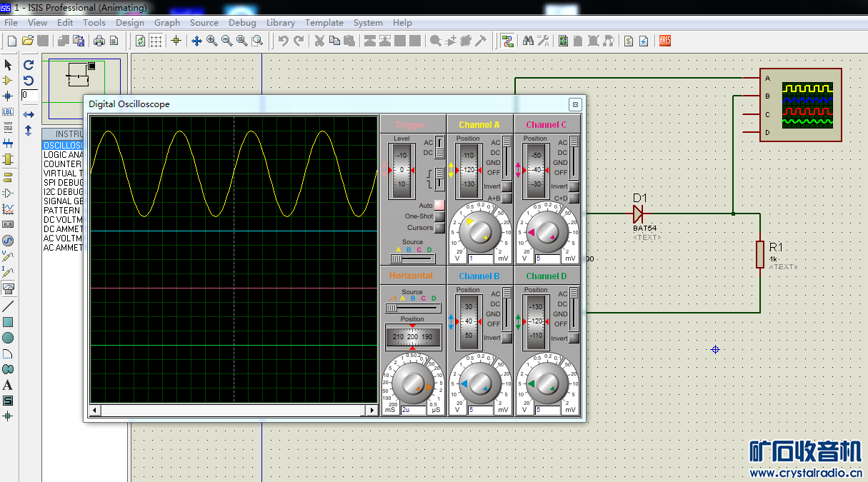
Task: Click the Zoom In magnifier icon
Action: pos(211,41)
